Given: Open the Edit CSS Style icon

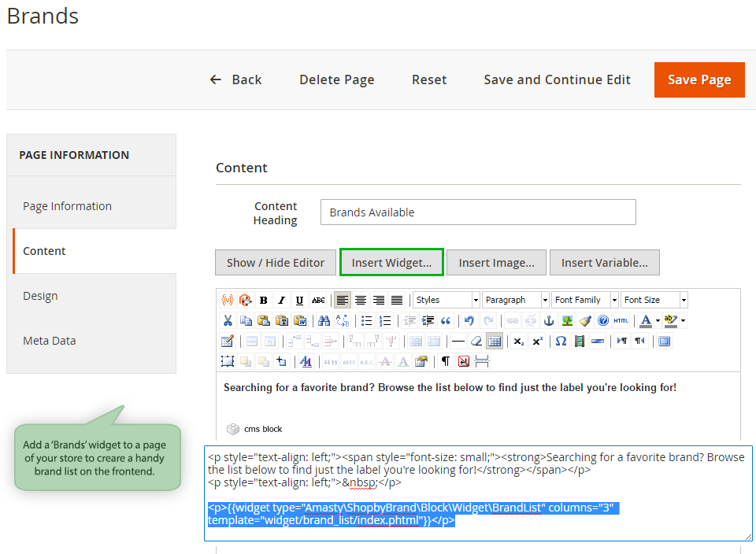Looking at the screenshot, I should point(306,361).
